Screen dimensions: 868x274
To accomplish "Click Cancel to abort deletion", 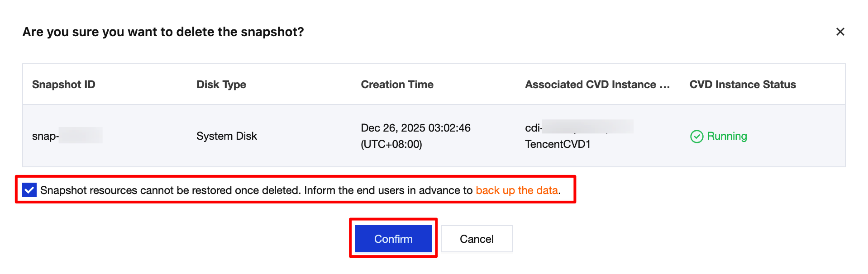I will click(476, 239).
